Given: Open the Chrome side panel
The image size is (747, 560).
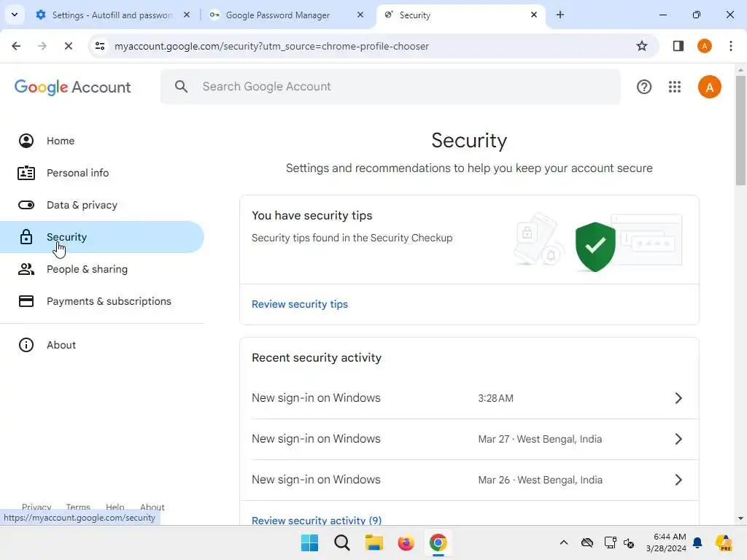Looking at the screenshot, I should pos(678,46).
